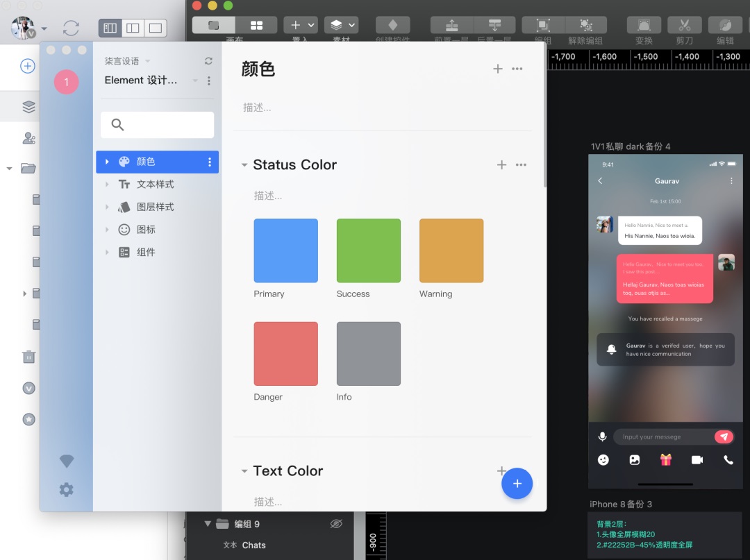The image size is (750, 560).
Task: Open the vertical dots menu beside Element 设计
Action: (209, 80)
